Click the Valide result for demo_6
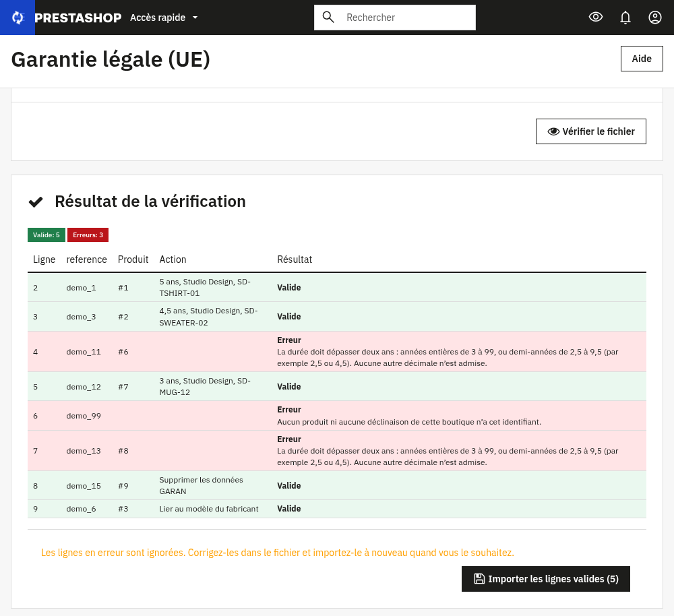Image resolution: width=674 pixels, height=616 pixels. tap(289, 509)
